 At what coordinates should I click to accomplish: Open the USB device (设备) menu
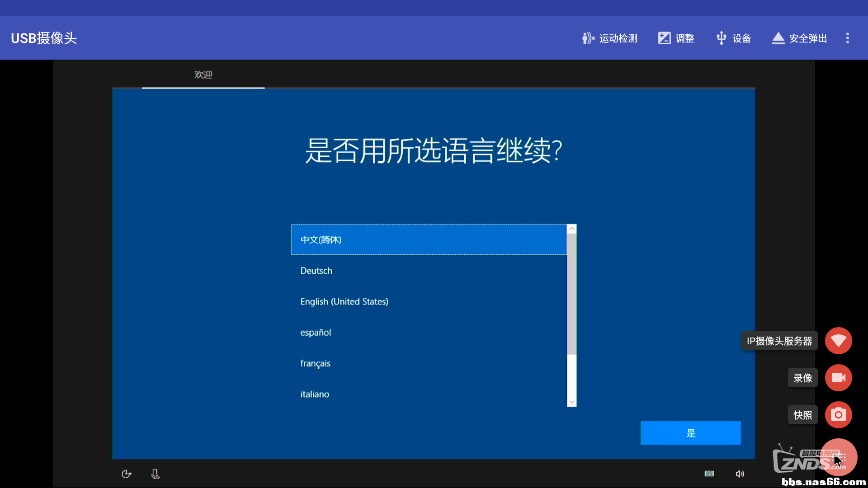(733, 38)
